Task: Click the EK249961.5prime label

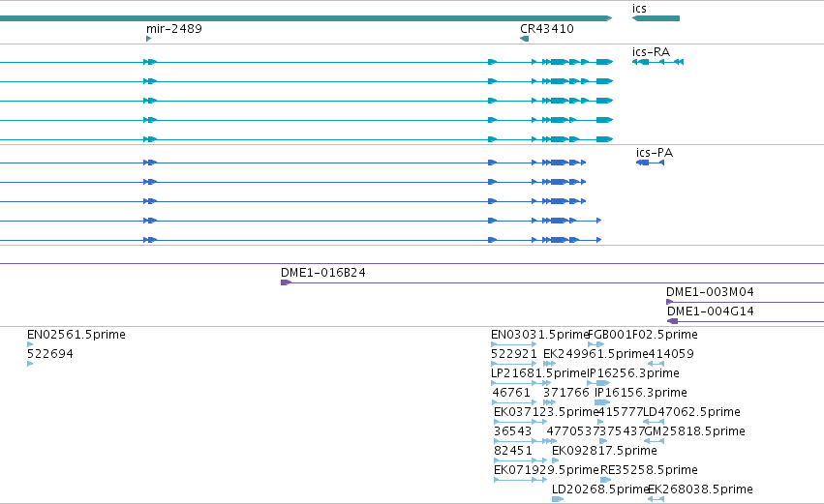Action: (595, 354)
